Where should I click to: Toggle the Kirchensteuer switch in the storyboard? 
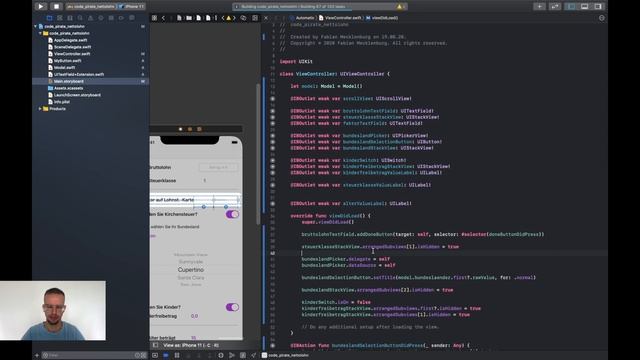[x=232, y=214]
